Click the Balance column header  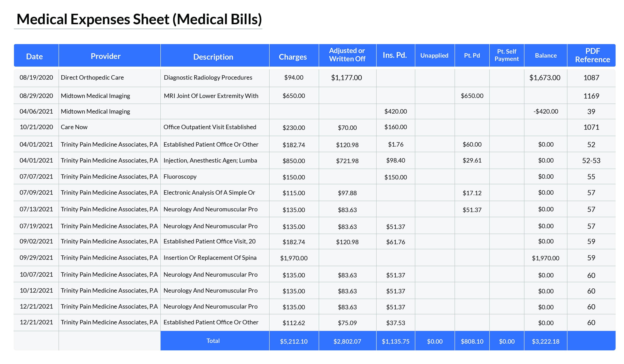(x=546, y=55)
